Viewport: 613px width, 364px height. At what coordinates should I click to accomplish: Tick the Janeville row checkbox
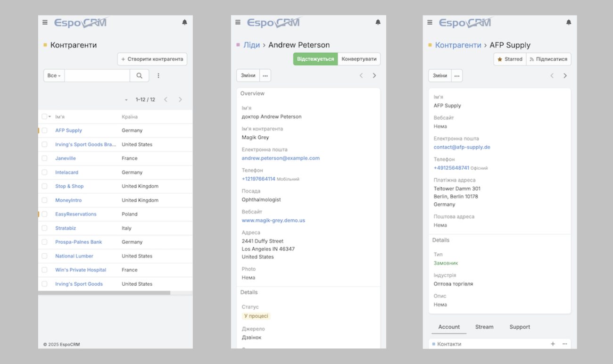[x=44, y=158]
